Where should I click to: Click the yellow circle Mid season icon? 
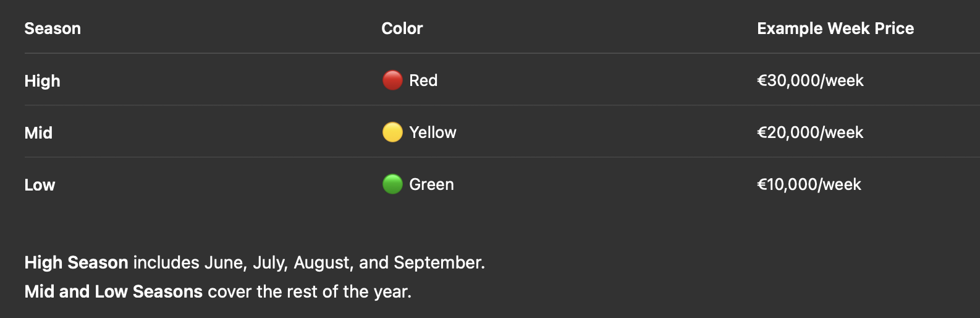coord(392,132)
